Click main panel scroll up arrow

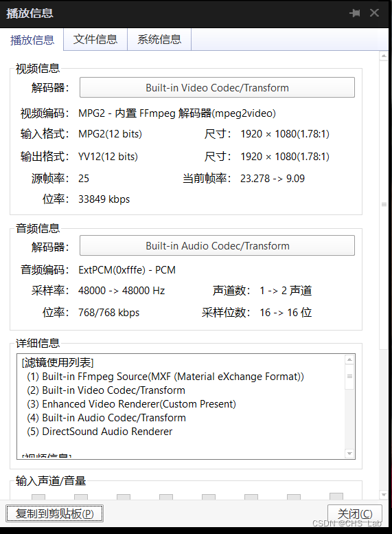(384, 56)
